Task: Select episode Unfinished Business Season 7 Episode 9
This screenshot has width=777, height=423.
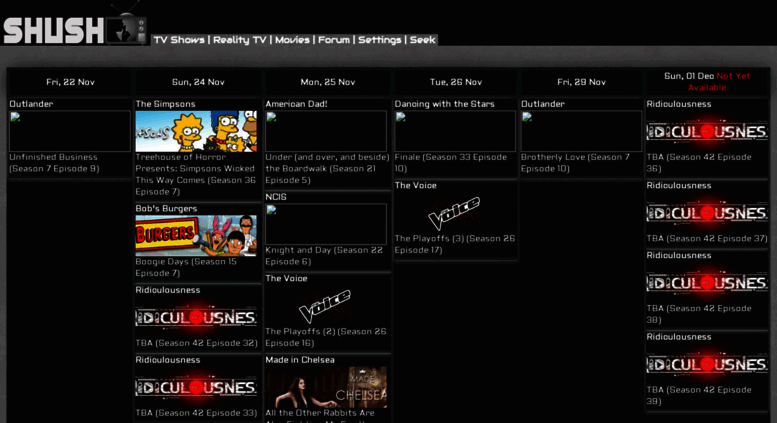Action: (x=55, y=163)
